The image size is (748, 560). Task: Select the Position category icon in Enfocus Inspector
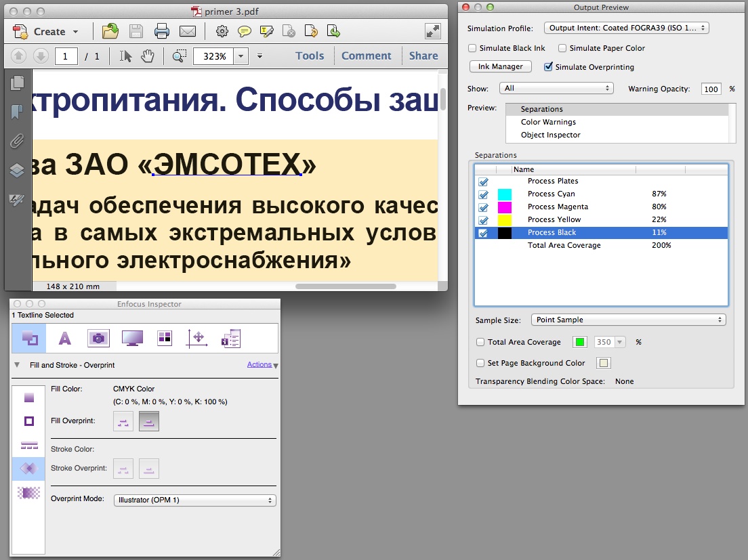(x=197, y=339)
